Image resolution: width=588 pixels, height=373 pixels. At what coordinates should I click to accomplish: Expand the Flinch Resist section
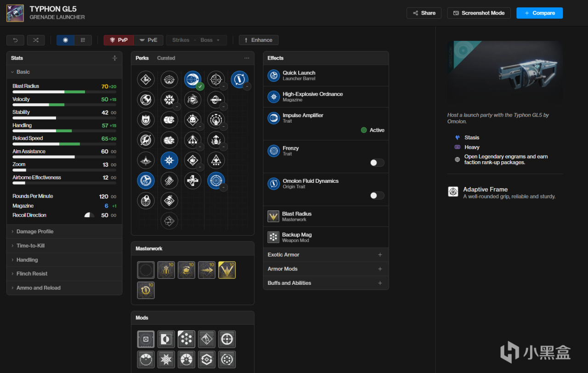pos(64,274)
